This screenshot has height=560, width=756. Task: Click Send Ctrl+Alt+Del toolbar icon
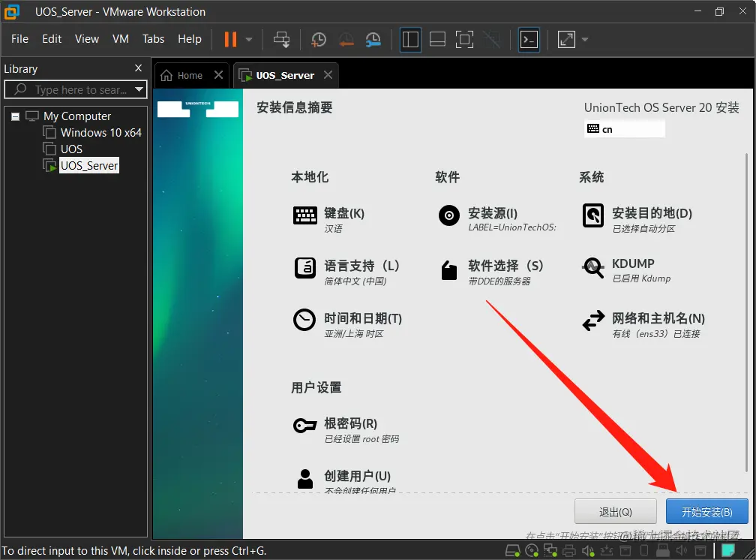click(x=281, y=39)
